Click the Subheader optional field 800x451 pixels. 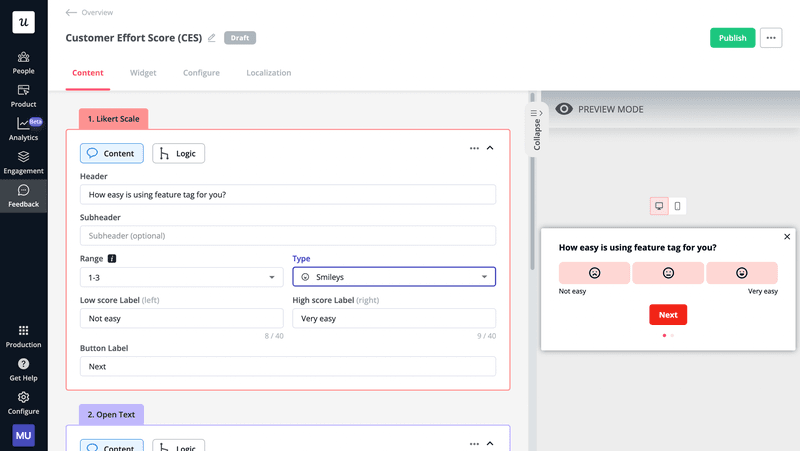pos(288,236)
